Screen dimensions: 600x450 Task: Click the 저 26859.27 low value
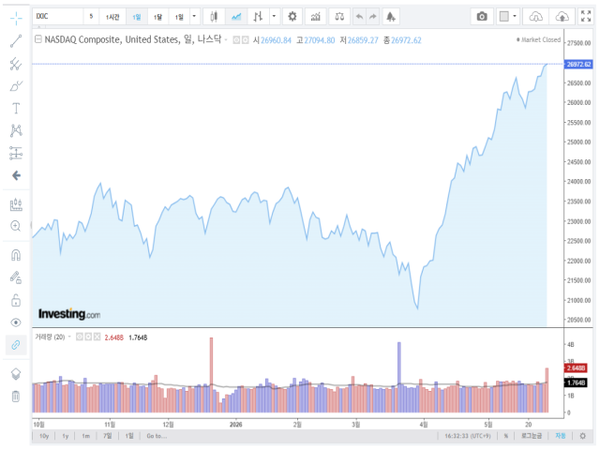(x=359, y=40)
